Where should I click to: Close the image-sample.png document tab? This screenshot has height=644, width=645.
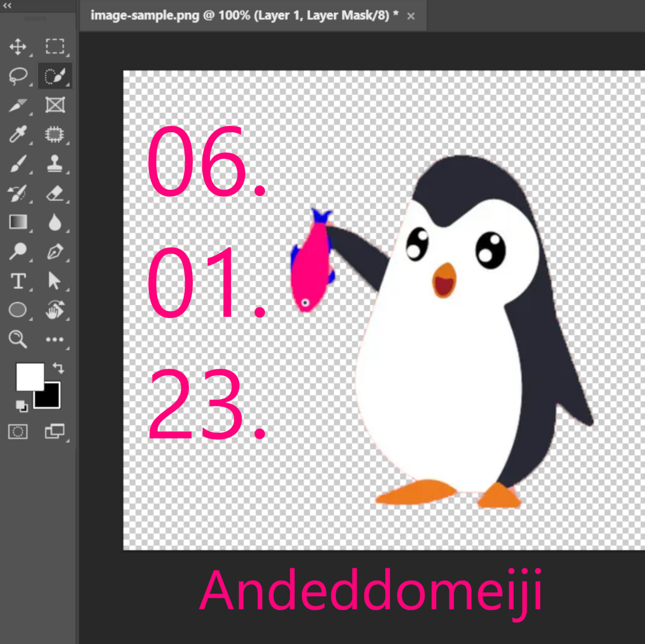[411, 16]
